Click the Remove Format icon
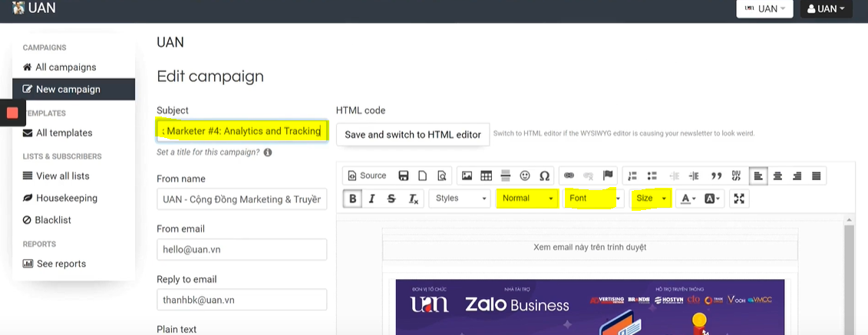The image size is (868, 335). point(413,199)
